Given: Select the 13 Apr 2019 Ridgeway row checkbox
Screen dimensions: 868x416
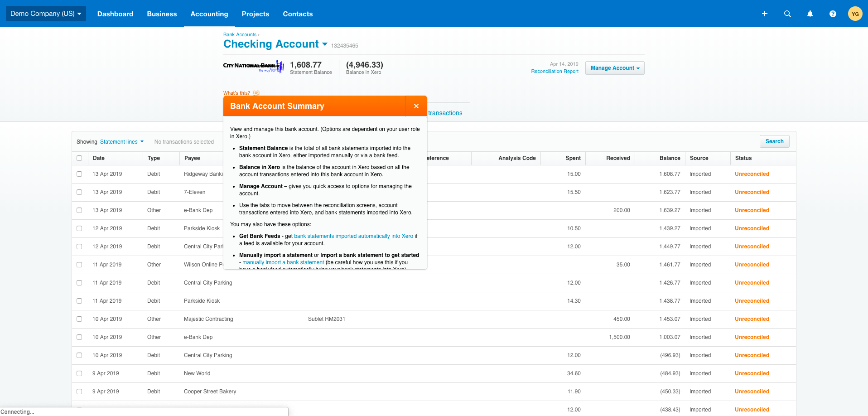Looking at the screenshot, I should [x=79, y=174].
